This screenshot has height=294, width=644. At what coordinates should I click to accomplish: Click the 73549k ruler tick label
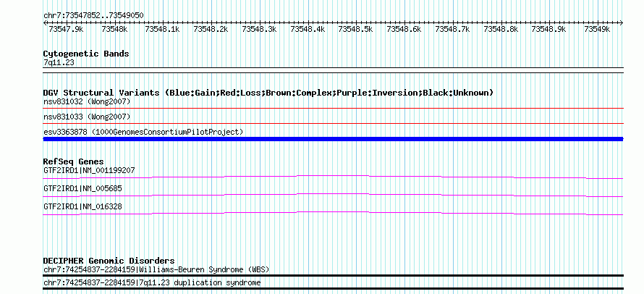tap(597, 29)
